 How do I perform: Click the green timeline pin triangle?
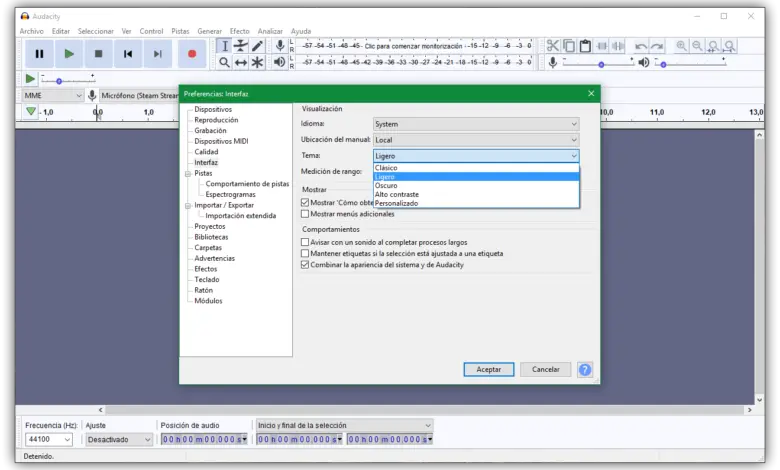tap(31, 111)
